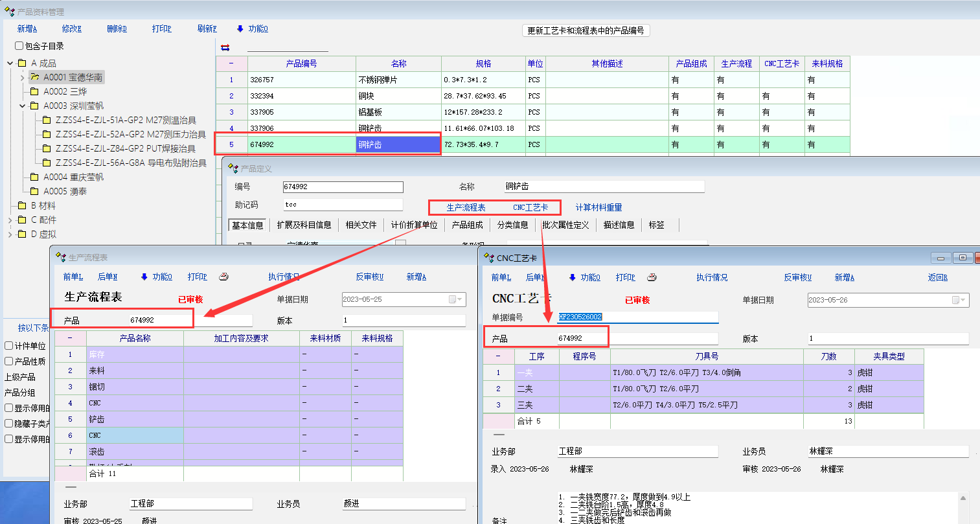This screenshot has width=980, height=524.
Task: Click printer icon in 生产流程表 toolbar
Action: (223, 277)
